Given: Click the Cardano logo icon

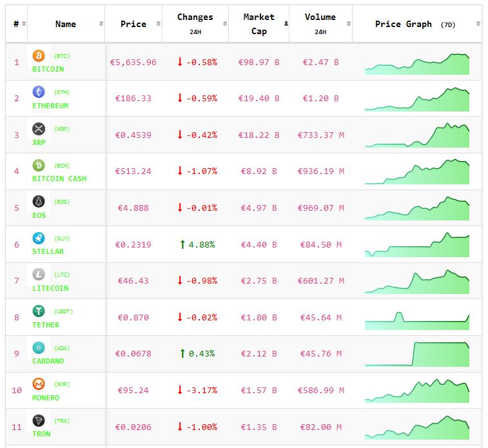Looking at the screenshot, I should [39, 348].
